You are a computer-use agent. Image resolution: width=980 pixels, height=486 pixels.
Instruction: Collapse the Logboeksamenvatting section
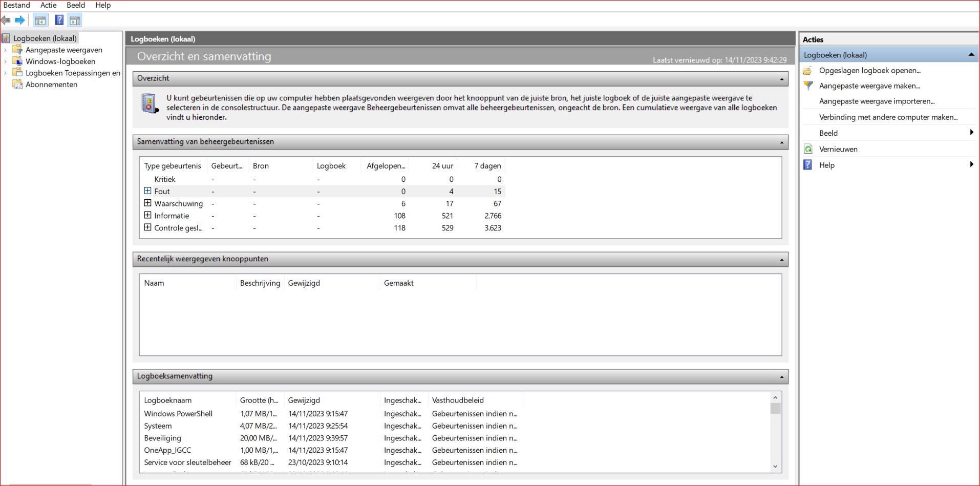click(x=781, y=377)
